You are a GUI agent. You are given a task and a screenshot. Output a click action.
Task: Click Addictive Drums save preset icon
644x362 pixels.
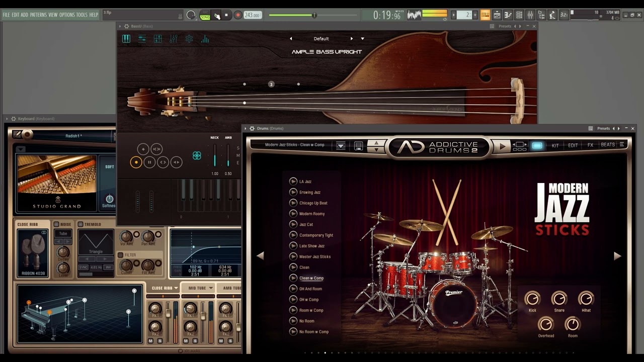click(358, 145)
